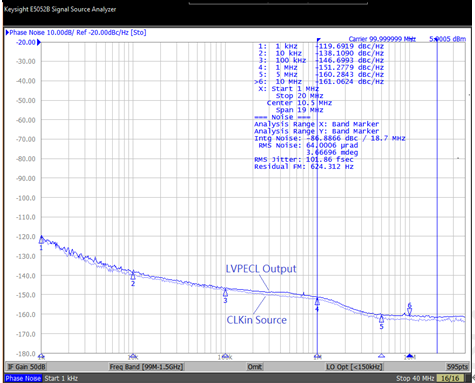Click the reference level arrow at -20.00
This screenshot has height=383, width=475.
pyautogui.click(x=39, y=42)
